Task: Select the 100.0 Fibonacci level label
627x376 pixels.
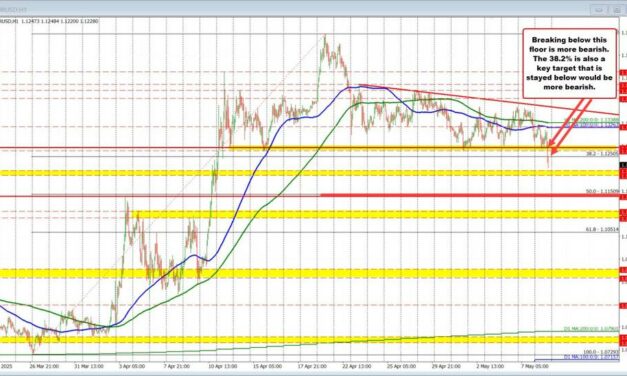Action: coord(601,352)
